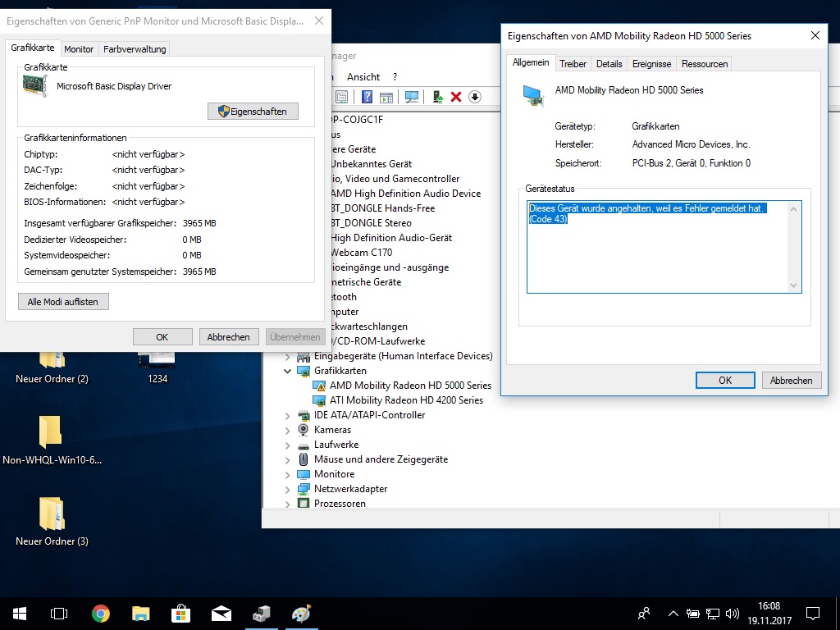Click the volume speaker tray icon
Screen dimensions: 840x630
coord(733,614)
